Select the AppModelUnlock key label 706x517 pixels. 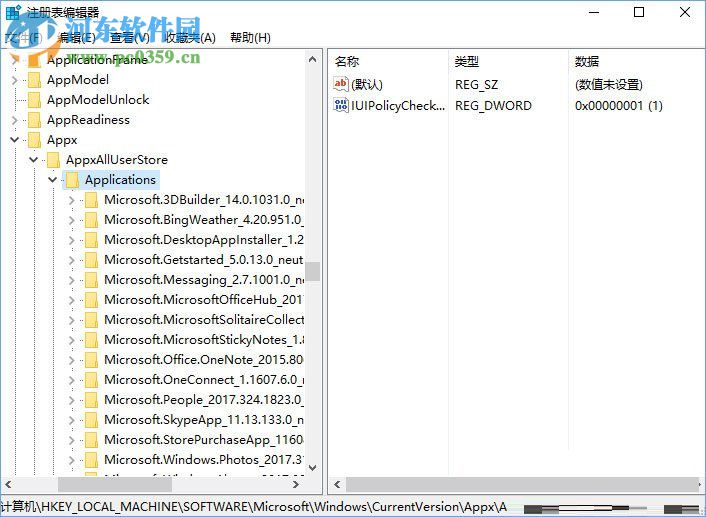tap(98, 100)
